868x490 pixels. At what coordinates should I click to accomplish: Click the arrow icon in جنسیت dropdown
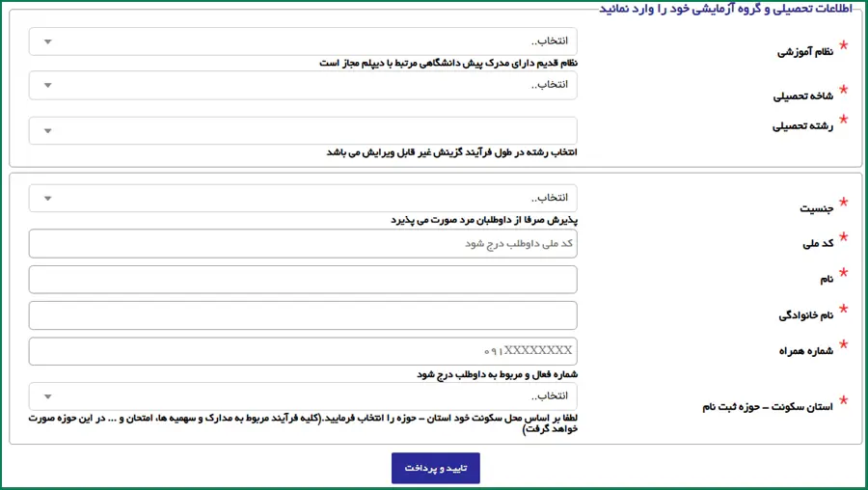click(x=48, y=199)
